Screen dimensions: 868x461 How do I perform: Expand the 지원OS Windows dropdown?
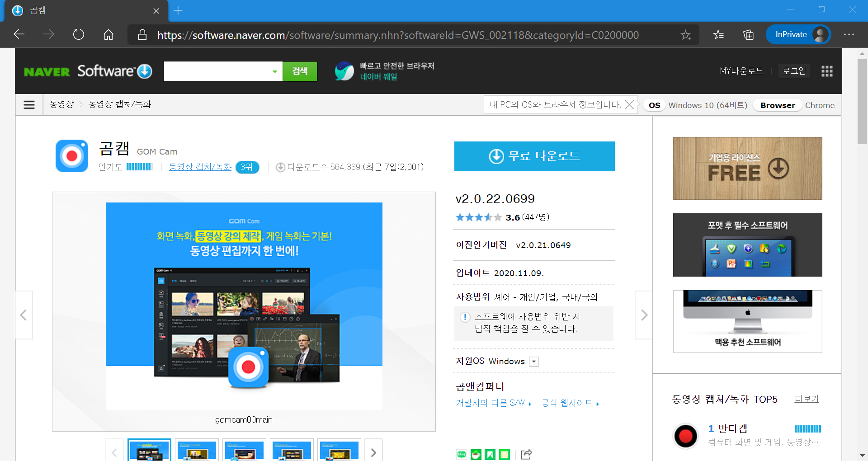pyautogui.click(x=534, y=362)
